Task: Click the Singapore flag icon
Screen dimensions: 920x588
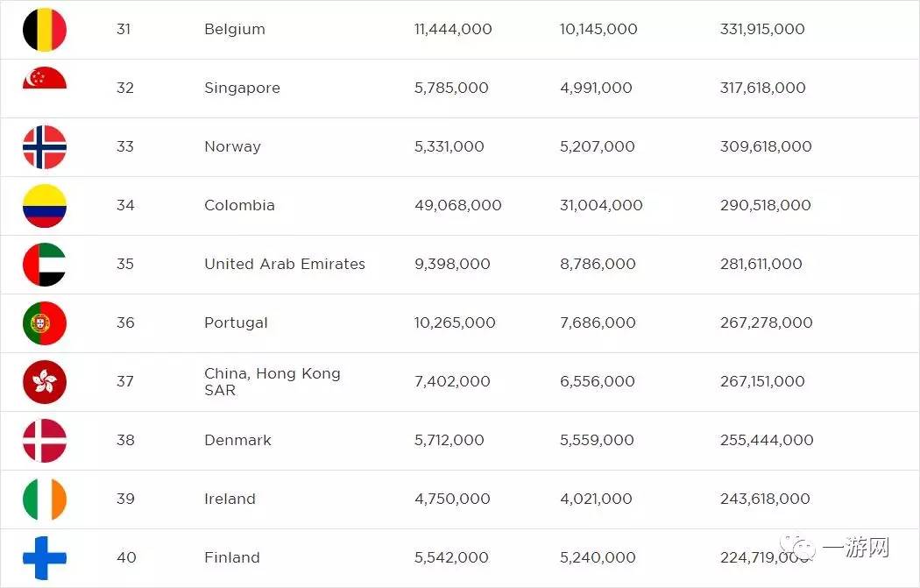Action: click(45, 81)
